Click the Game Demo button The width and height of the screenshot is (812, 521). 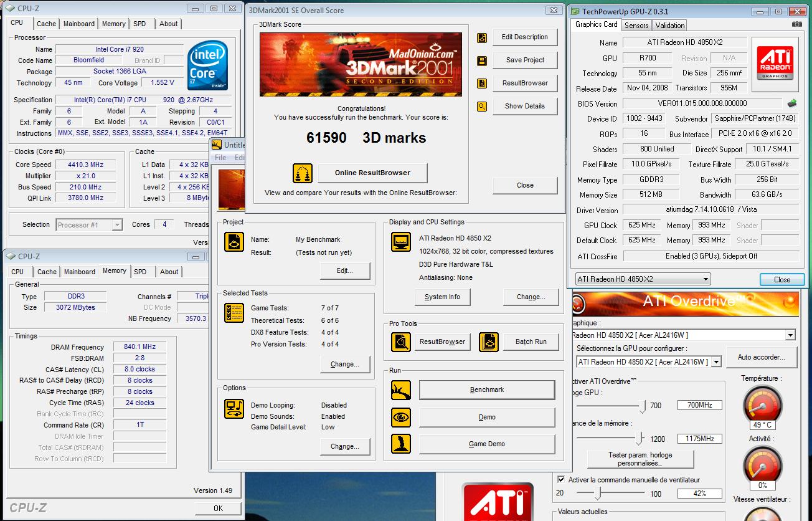(x=487, y=444)
